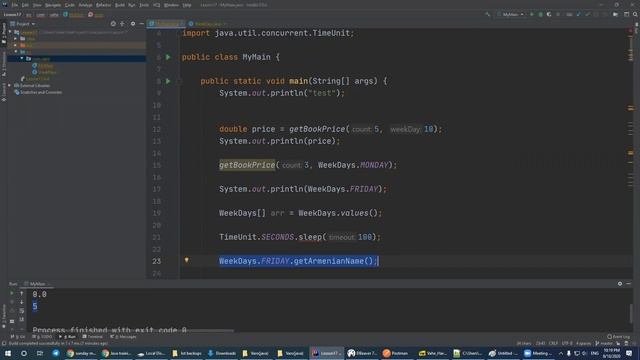Click the selected getArmenianName() call on line 23

coord(335,261)
